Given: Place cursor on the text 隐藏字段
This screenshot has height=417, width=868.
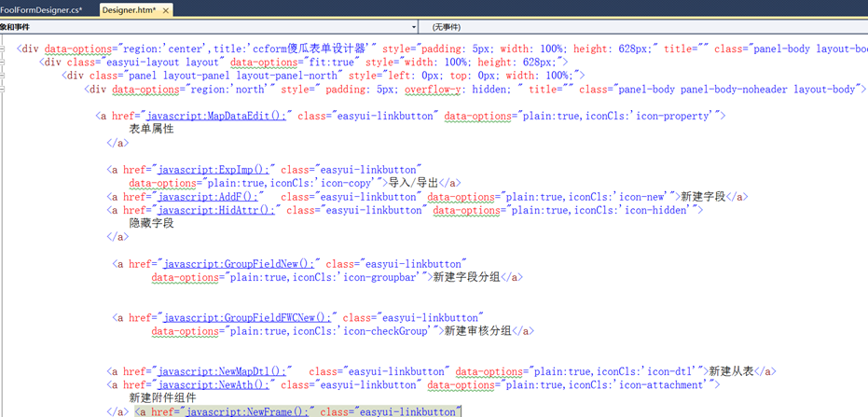Looking at the screenshot, I should tap(152, 223).
